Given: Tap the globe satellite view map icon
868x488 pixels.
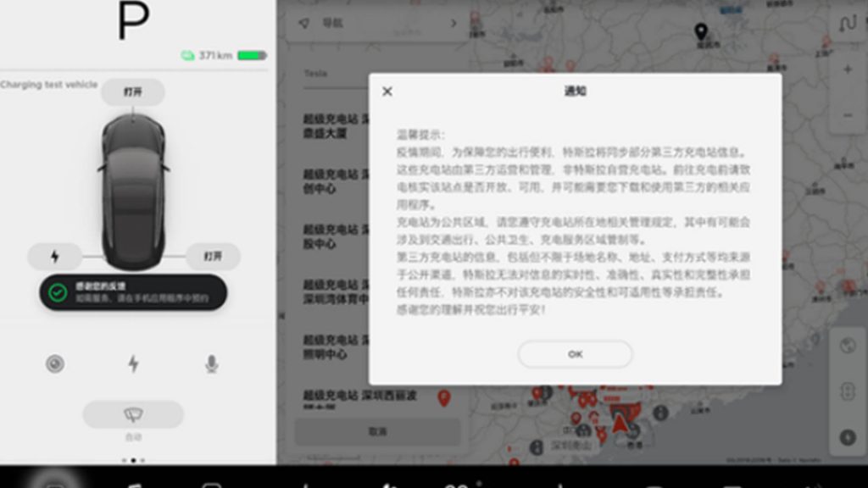Looking at the screenshot, I should tap(847, 346).
